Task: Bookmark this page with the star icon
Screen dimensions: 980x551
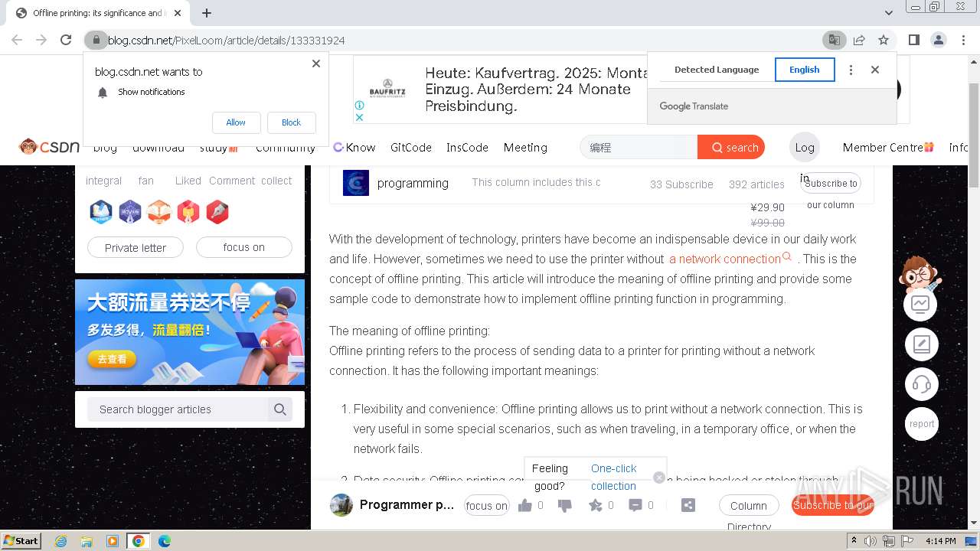Action: point(884,40)
